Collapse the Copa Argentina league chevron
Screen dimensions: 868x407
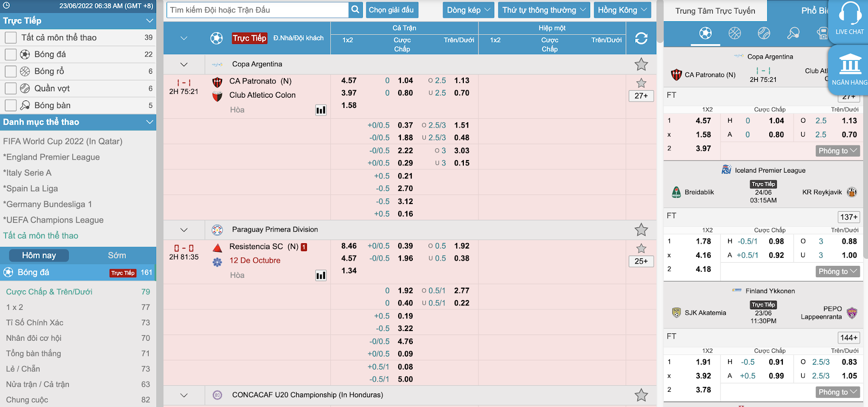point(184,64)
